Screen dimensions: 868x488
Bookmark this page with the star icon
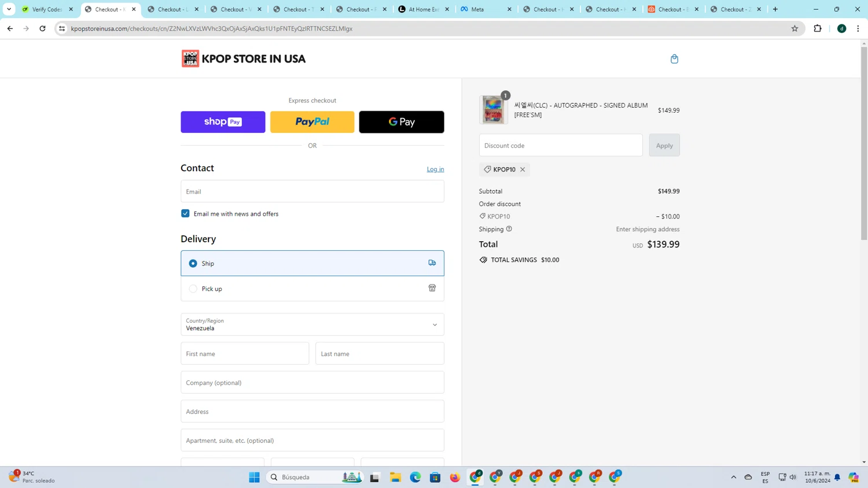795,28
